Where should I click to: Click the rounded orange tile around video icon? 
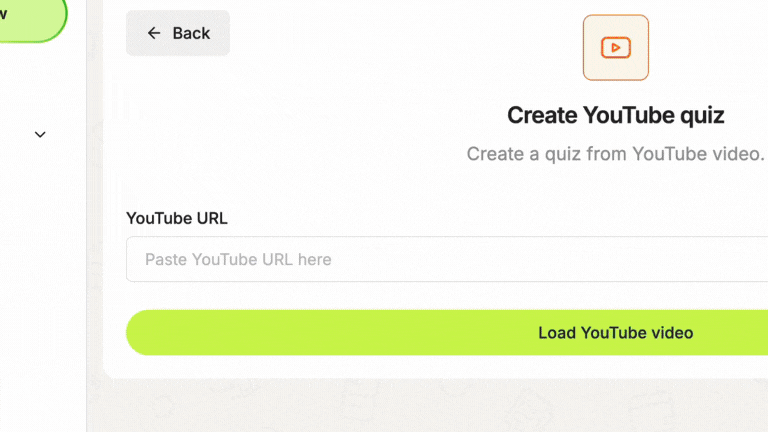pos(616,48)
